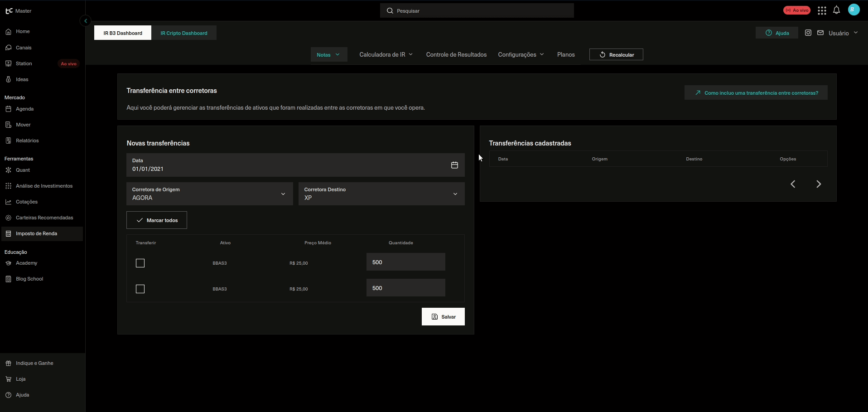Viewport: 868px width, 412px height.
Task: Click the Destino column header
Action: [x=694, y=159]
